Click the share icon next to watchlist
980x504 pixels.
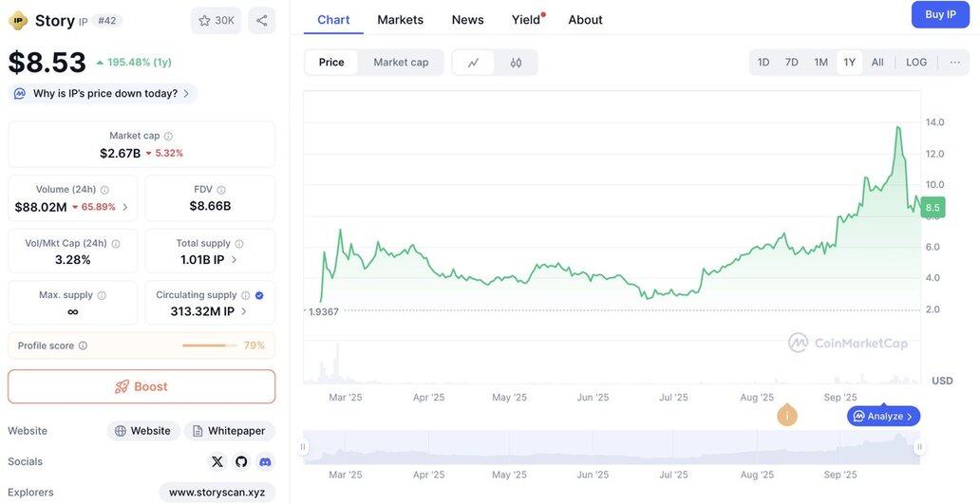pyautogui.click(x=262, y=20)
